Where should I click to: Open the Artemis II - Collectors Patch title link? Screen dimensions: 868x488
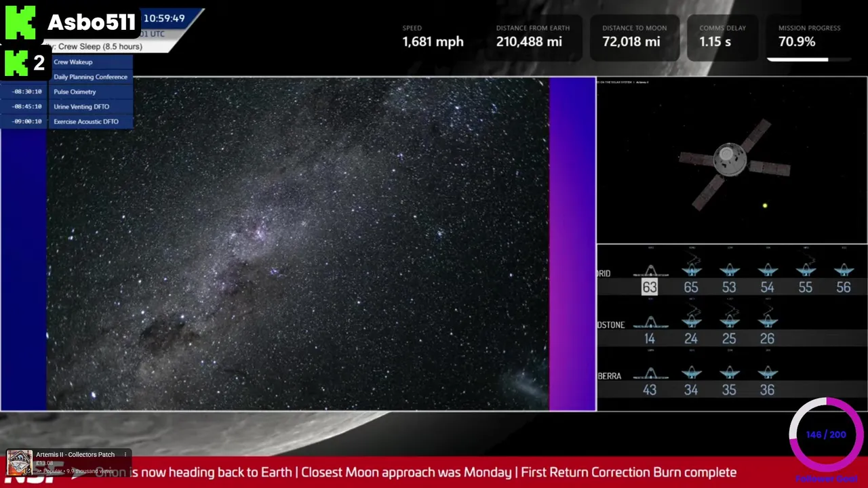tap(75, 455)
